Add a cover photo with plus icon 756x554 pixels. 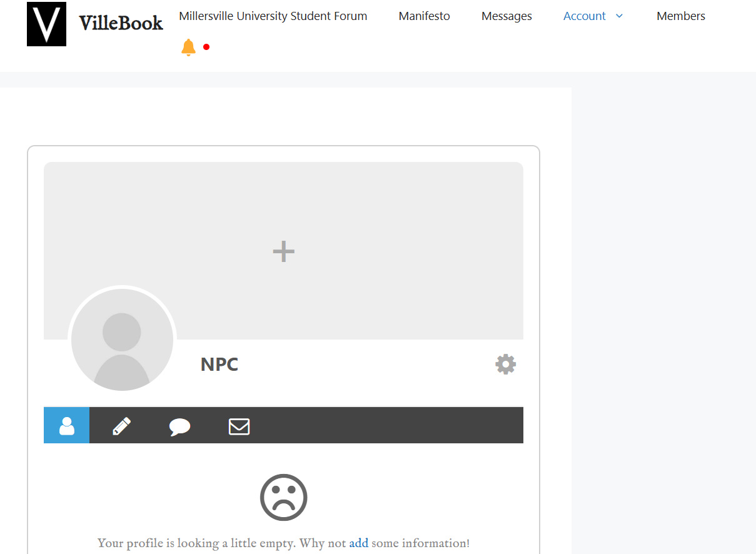[x=283, y=251]
